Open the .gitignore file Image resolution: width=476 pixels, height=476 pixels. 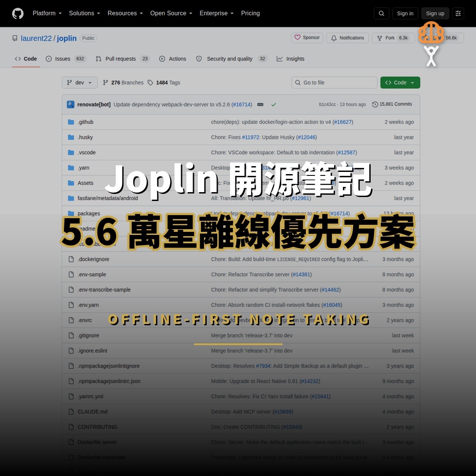click(88, 335)
